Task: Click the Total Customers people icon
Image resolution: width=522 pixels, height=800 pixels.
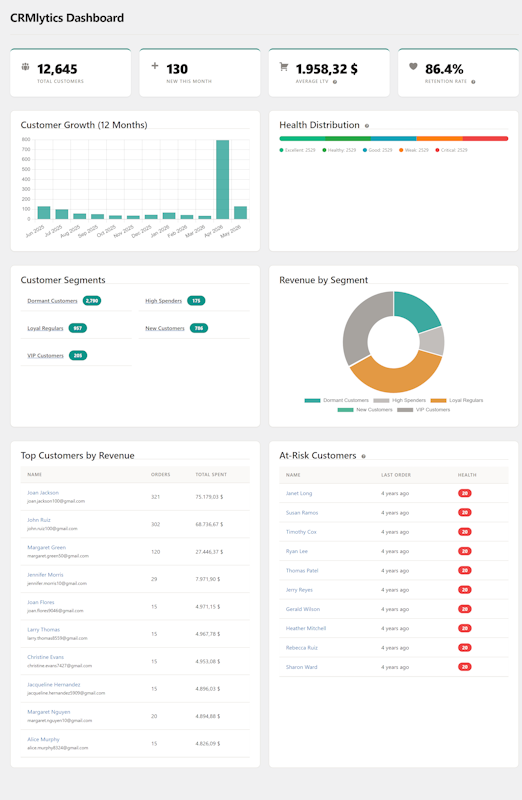Action: pos(25,66)
